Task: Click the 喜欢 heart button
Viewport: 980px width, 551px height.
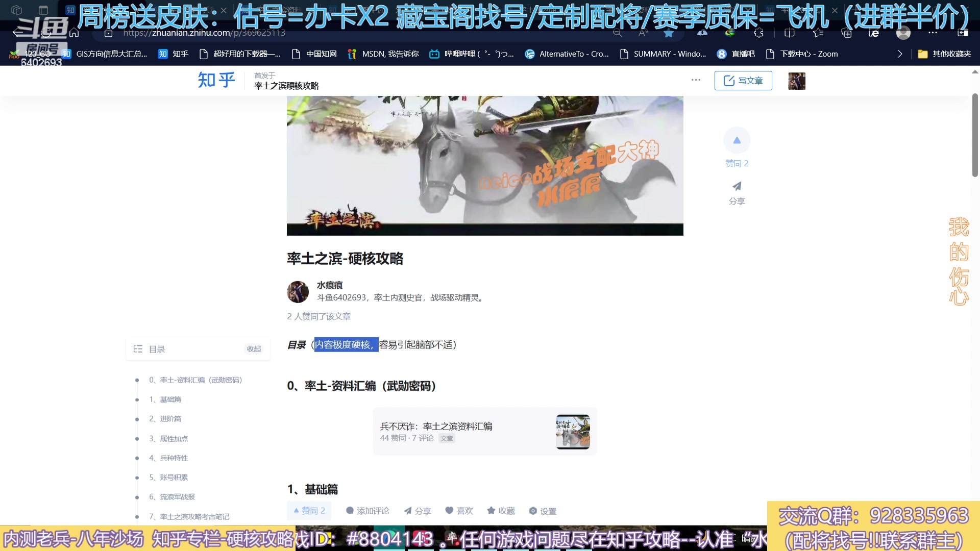Action: [x=459, y=511]
